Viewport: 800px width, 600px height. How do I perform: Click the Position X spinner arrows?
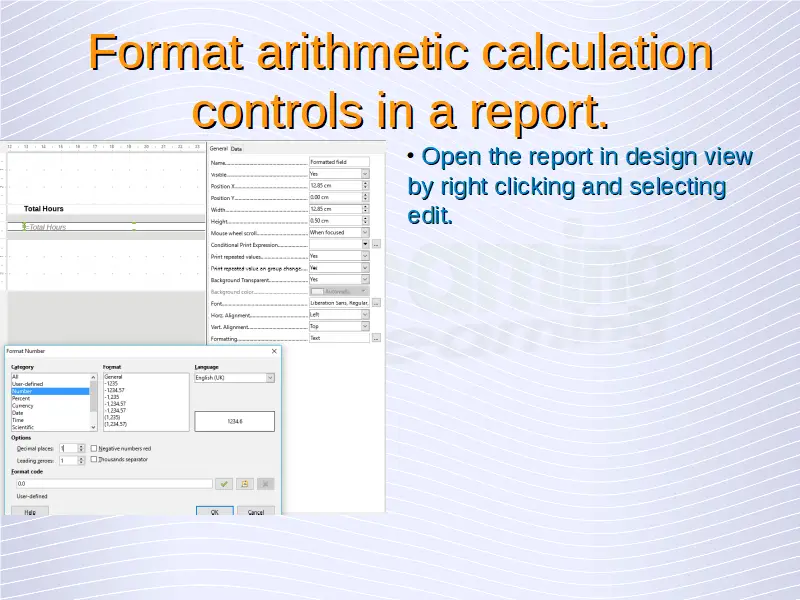[x=365, y=186]
